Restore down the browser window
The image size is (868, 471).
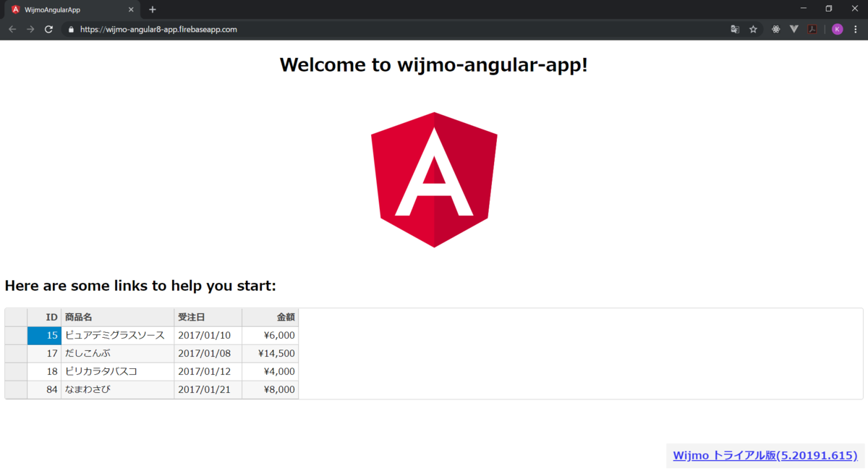[x=829, y=8]
